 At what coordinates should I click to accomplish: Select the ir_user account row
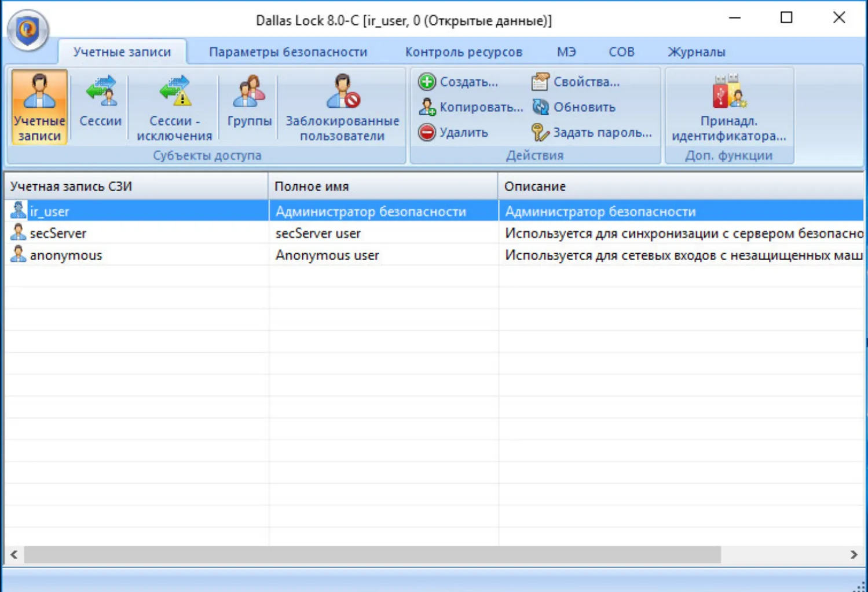[x=434, y=211]
